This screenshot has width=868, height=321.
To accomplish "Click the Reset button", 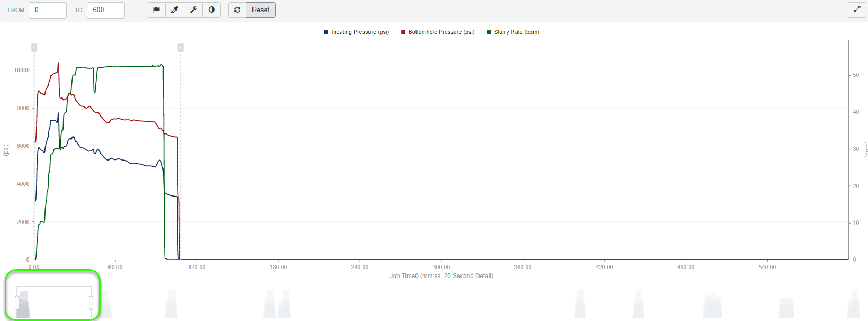I will (260, 10).
